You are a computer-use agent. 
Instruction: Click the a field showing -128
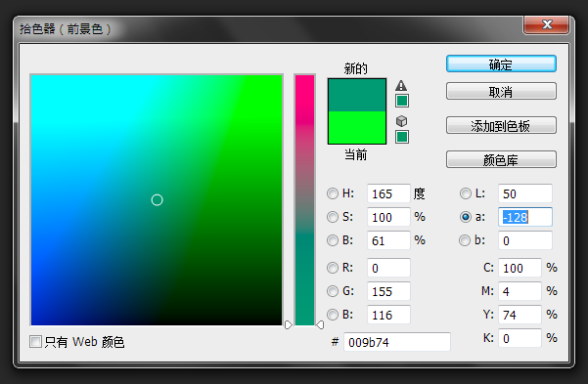click(525, 217)
